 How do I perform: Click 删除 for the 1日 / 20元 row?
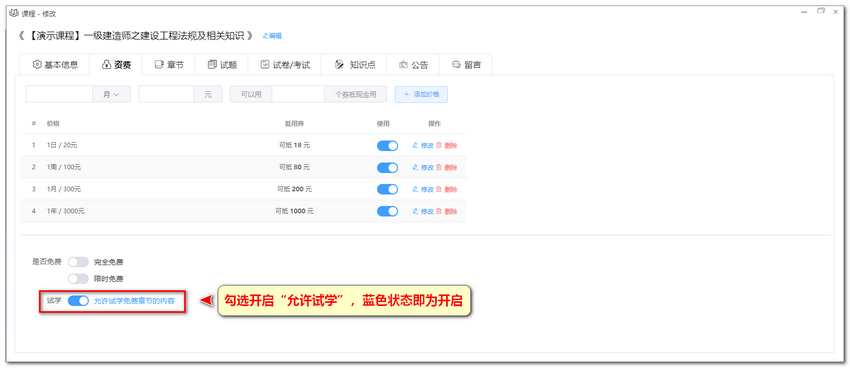[447, 145]
